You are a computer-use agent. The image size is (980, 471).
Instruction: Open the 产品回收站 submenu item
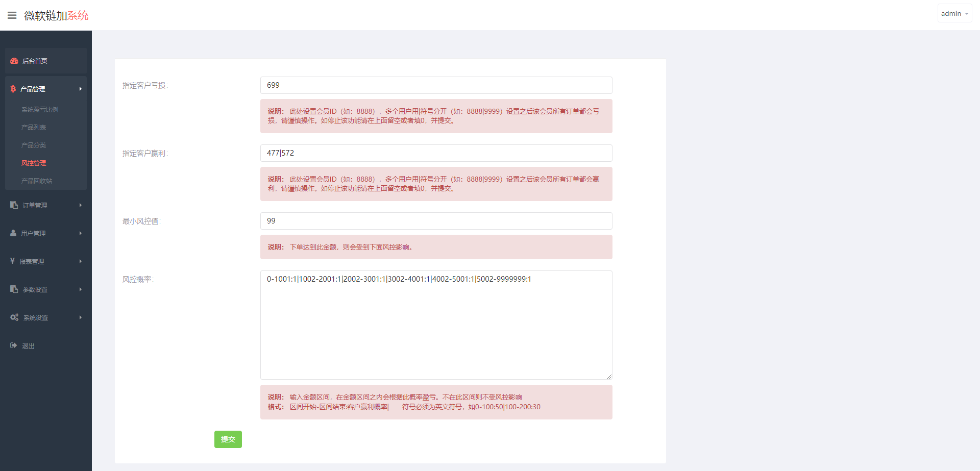coord(37,181)
